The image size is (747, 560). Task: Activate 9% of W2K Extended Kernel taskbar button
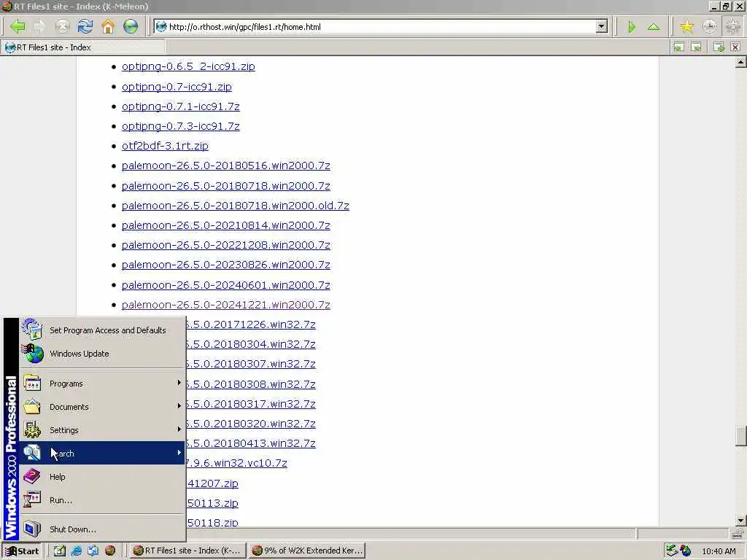tap(308, 551)
